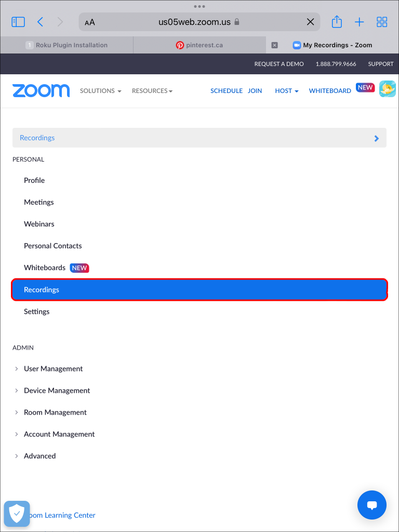Screen dimensions: 399x532
Task: Open the AA page settings menu
Action: (89, 22)
